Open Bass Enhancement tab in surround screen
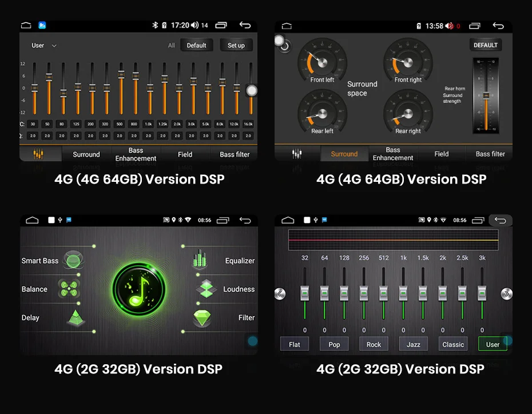This screenshot has height=414, width=532. (x=393, y=154)
